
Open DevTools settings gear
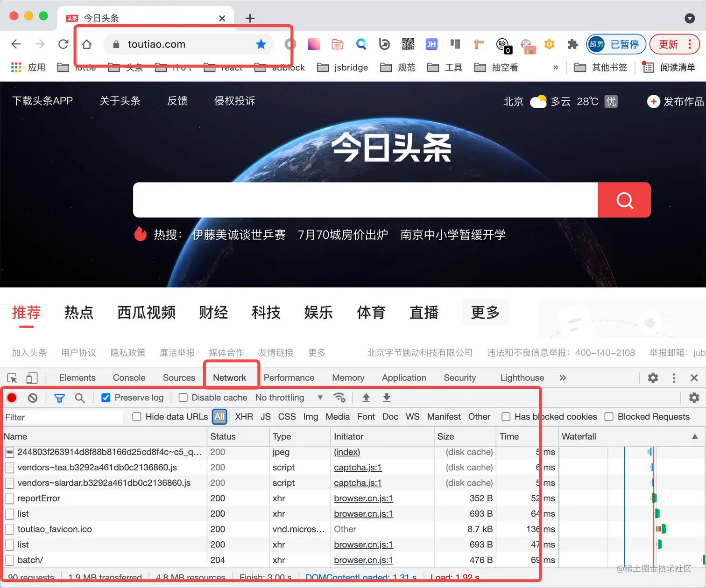click(x=653, y=378)
